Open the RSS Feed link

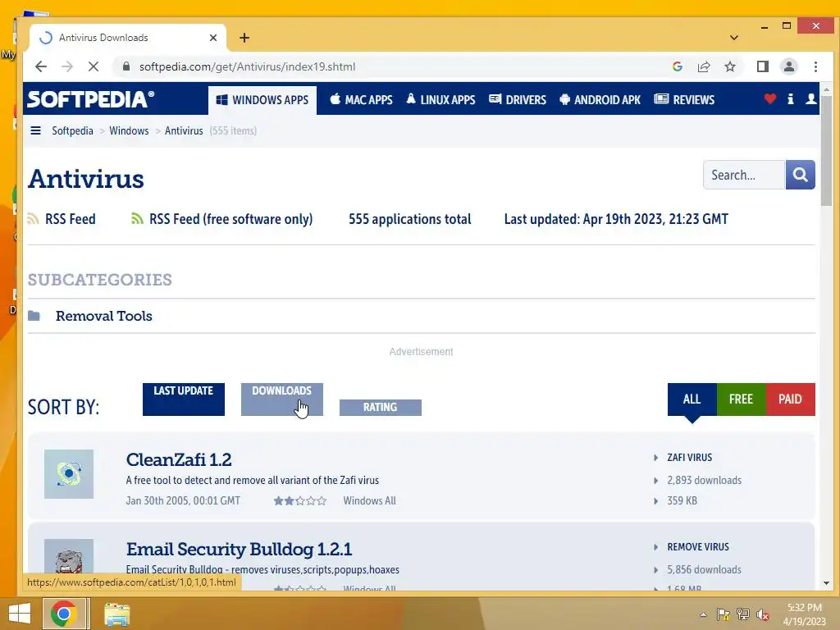71,219
